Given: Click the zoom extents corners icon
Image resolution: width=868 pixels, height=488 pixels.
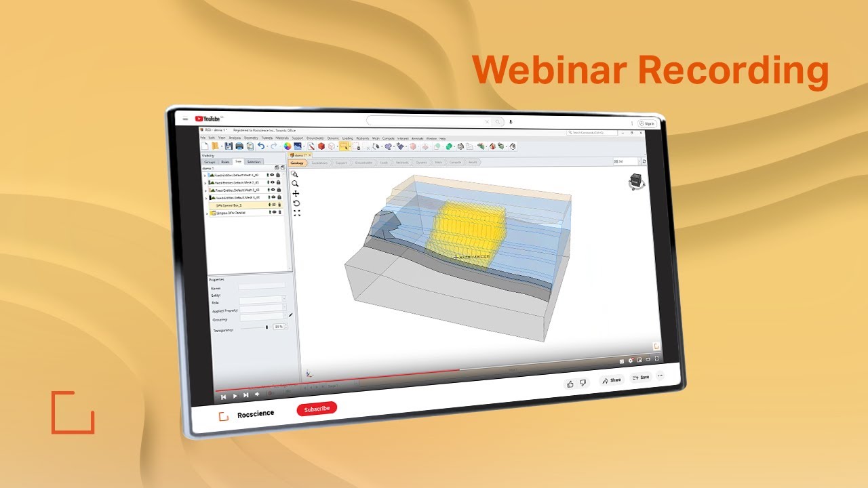Looking at the screenshot, I should coord(297,213).
